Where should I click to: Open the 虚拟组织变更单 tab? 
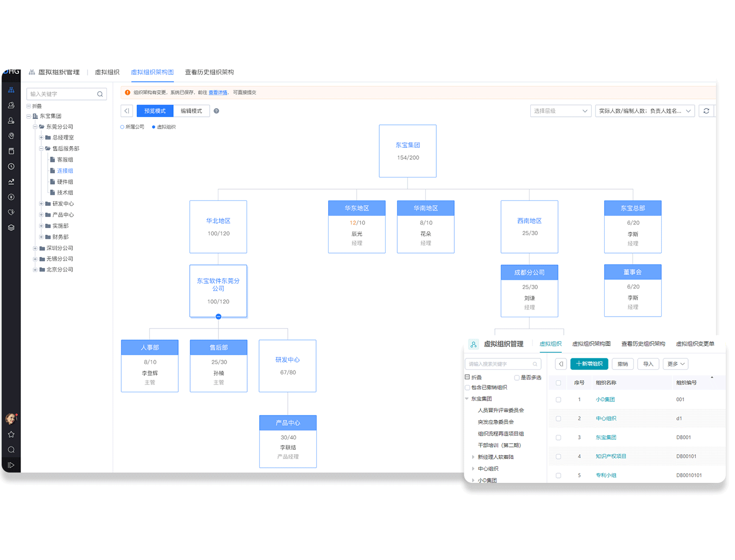point(695,344)
